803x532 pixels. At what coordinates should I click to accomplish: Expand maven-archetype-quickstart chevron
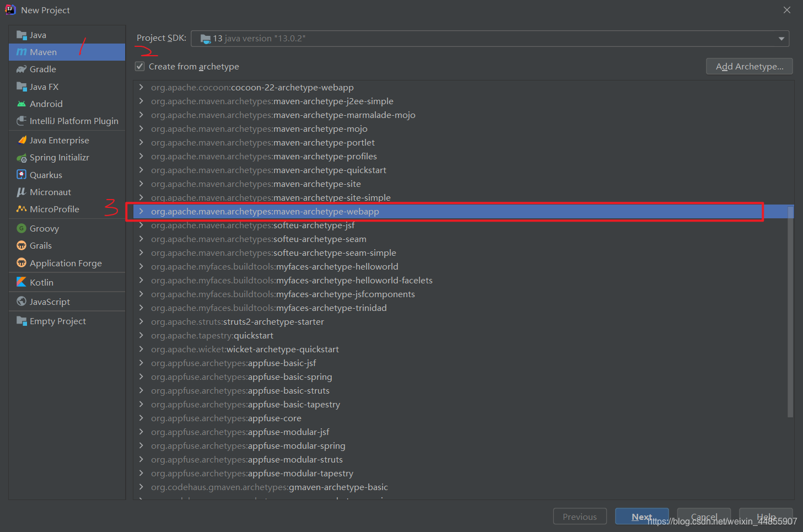tap(141, 170)
